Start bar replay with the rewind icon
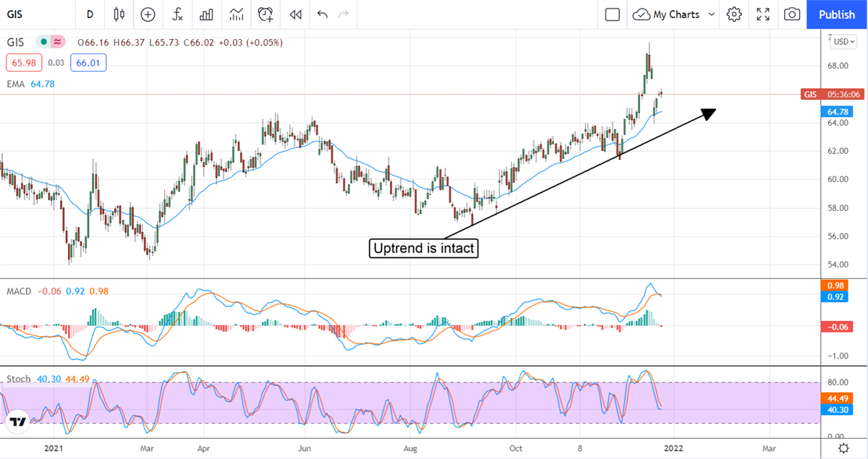Viewport: 868px width, 459px height. point(295,14)
